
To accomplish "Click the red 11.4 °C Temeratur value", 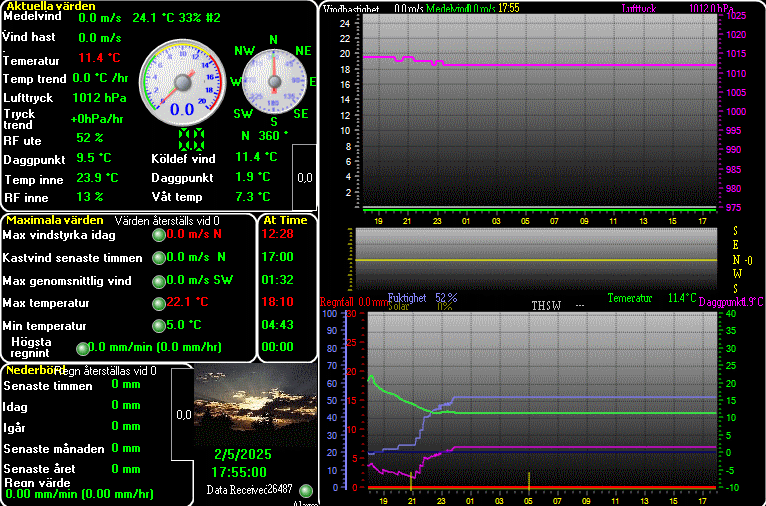I will pos(99,58).
